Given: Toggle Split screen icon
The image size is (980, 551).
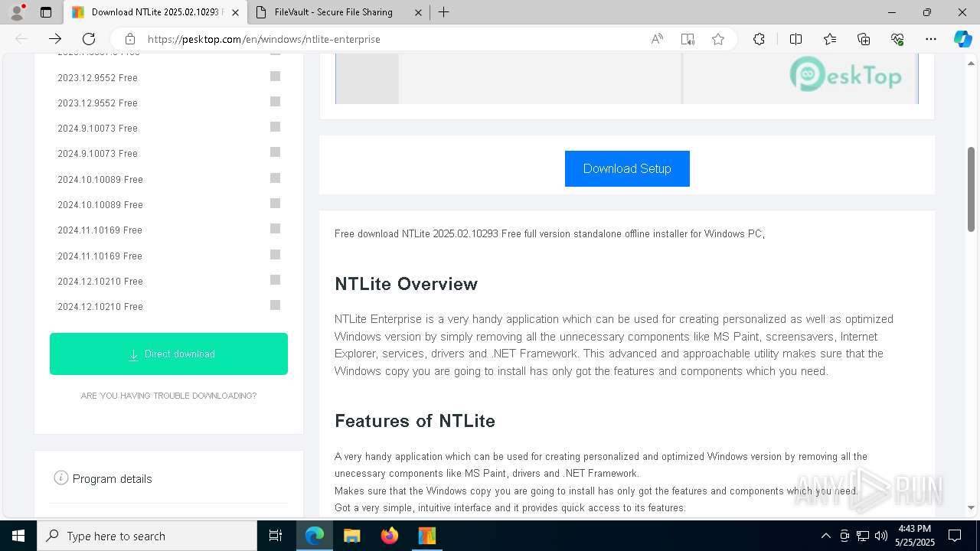Looking at the screenshot, I should pos(795,39).
